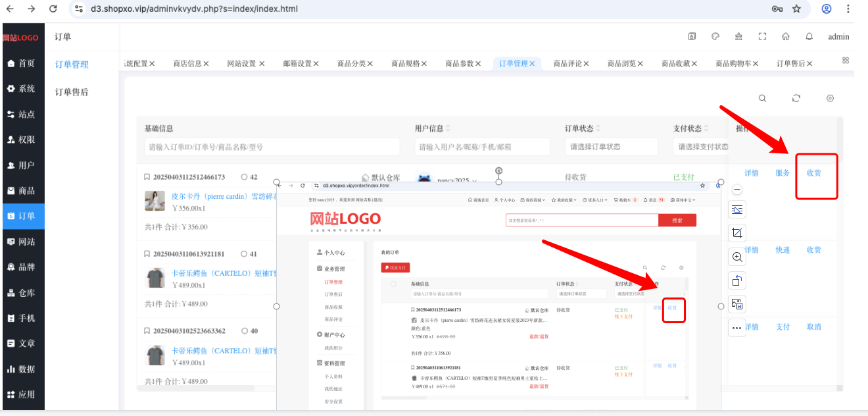868x416 pixels.
Task: Open the admin order table settings icon
Action: (831, 98)
